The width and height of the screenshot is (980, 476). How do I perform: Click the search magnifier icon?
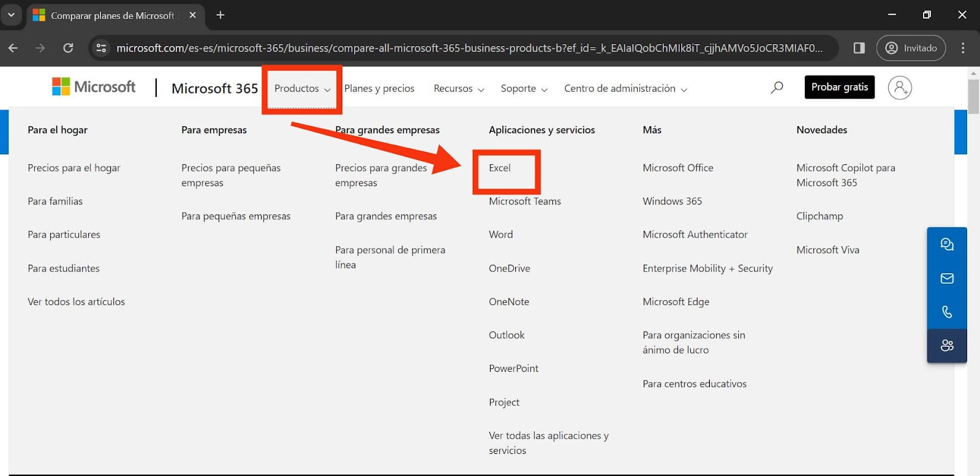pos(777,88)
